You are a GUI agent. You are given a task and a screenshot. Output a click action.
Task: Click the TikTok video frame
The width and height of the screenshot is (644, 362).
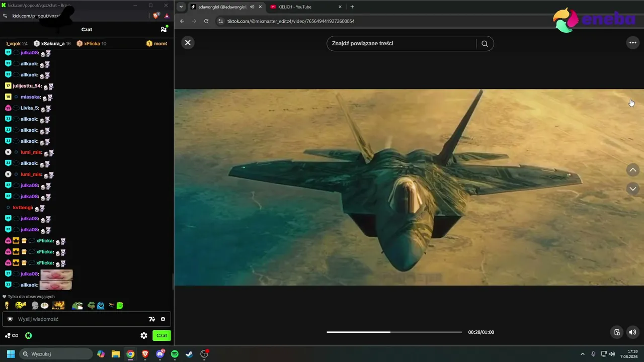pos(409,187)
